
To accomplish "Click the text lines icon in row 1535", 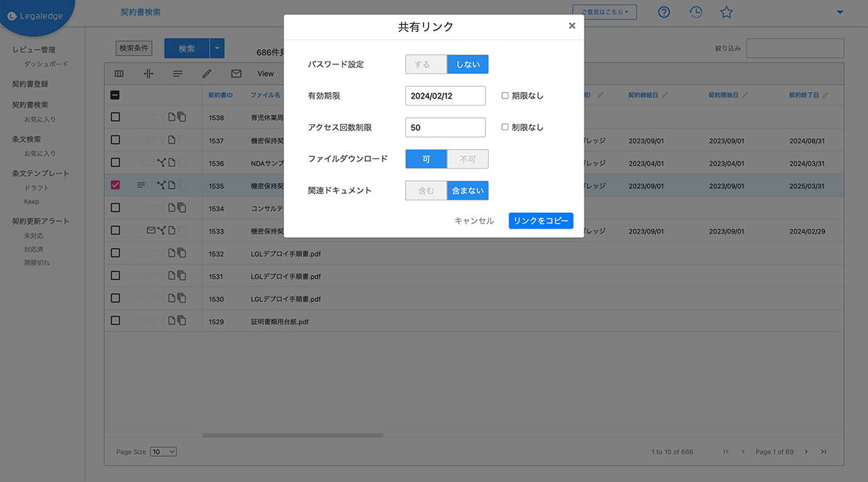I will 141,185.
